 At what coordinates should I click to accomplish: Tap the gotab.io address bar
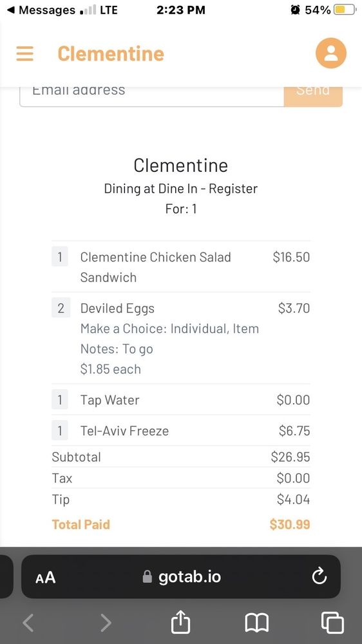(x=181, y=576)
